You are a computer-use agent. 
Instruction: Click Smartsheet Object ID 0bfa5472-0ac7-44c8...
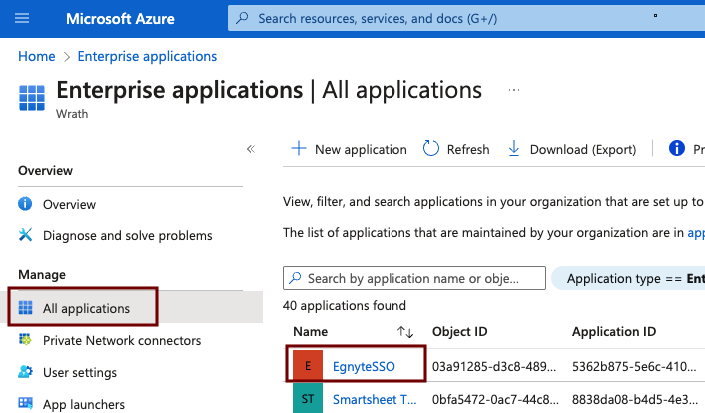click(x=495, y=399)
